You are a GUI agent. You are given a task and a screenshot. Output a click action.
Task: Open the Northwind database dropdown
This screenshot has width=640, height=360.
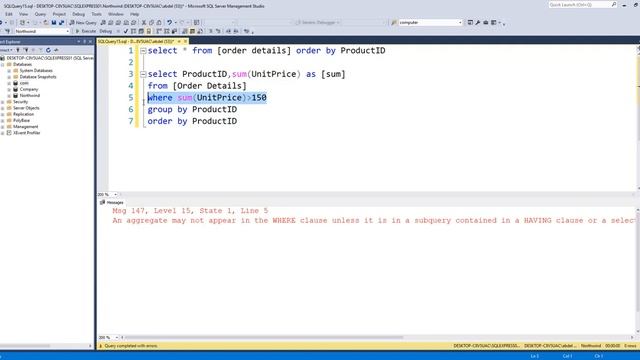coord(67,31)
